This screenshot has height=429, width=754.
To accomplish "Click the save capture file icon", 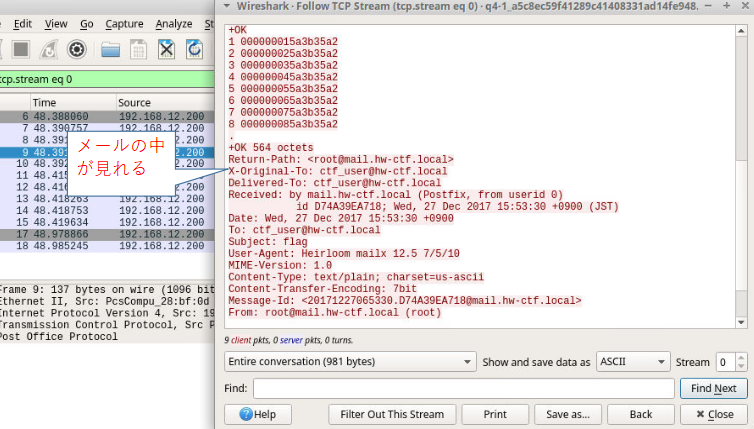I will 138,49.
